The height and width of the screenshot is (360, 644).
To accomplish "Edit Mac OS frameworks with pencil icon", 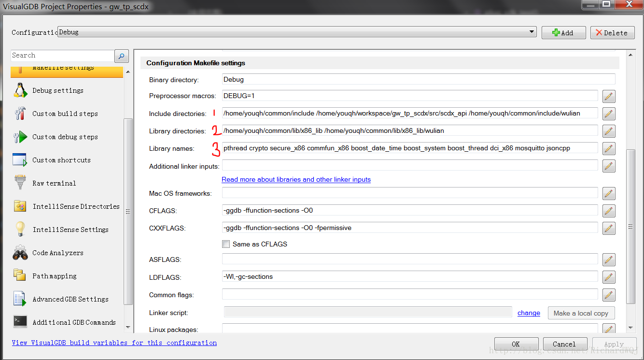I will tap(609, 193).
